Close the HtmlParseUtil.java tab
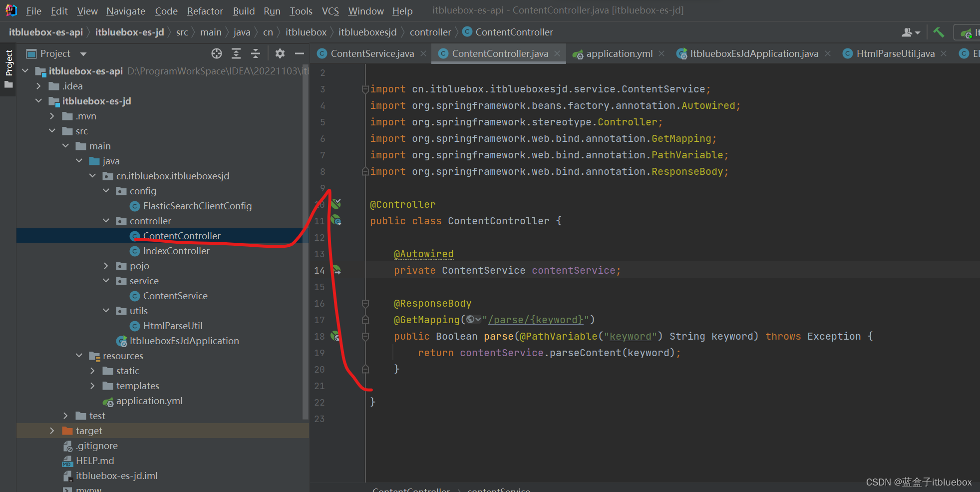 coord(944,53)
